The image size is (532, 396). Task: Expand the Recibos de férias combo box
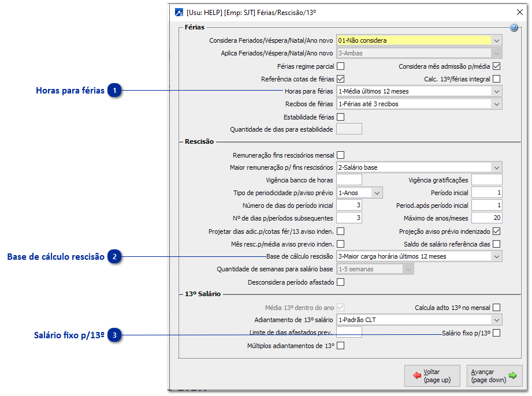tap(419, 104)
